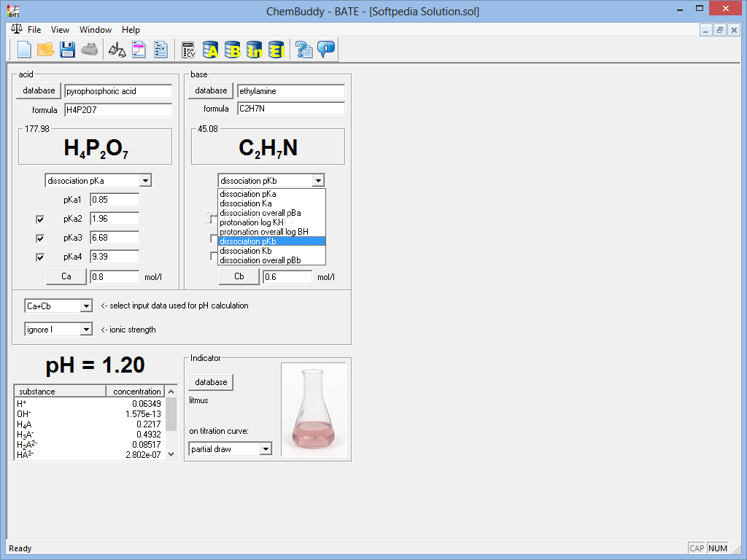Create a new solution file
The height and width of the screenshot is (560, 747).
point(24,49)
